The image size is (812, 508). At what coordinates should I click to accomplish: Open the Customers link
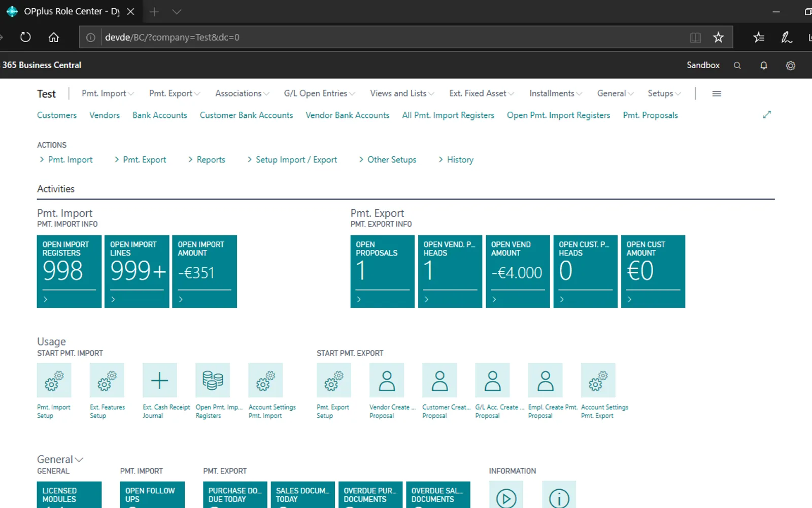click(57, 115)
